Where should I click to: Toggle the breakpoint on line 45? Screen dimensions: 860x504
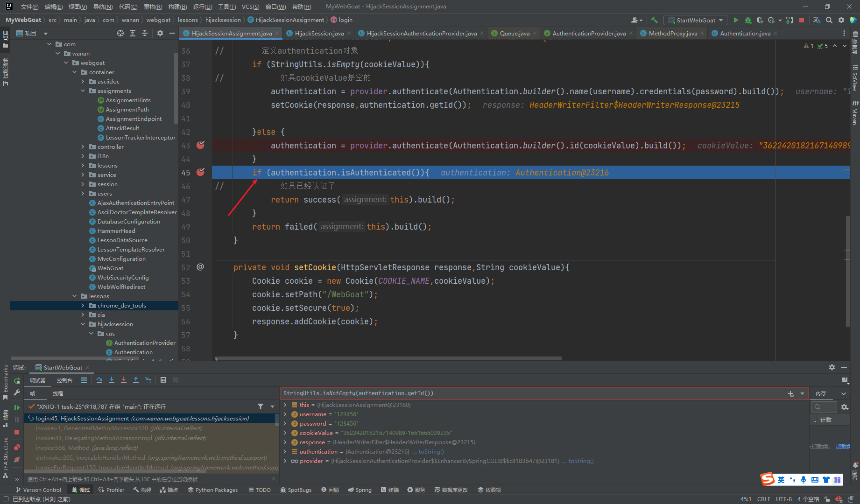click(x=201, y=172)
